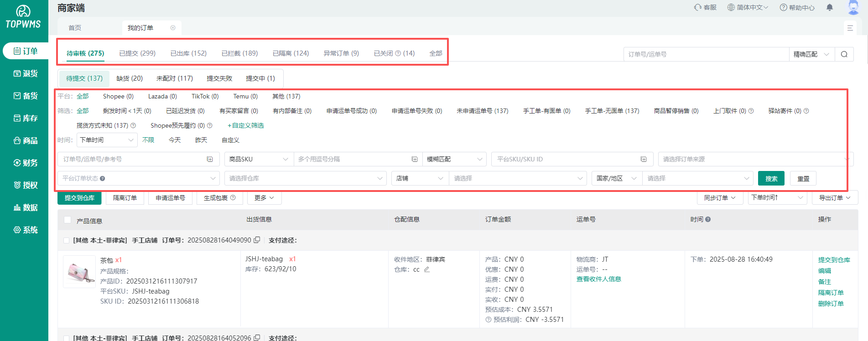This screenshot has width=868, height=341.
Task: Click +自定义筛选 link
Action: point(245,125)
